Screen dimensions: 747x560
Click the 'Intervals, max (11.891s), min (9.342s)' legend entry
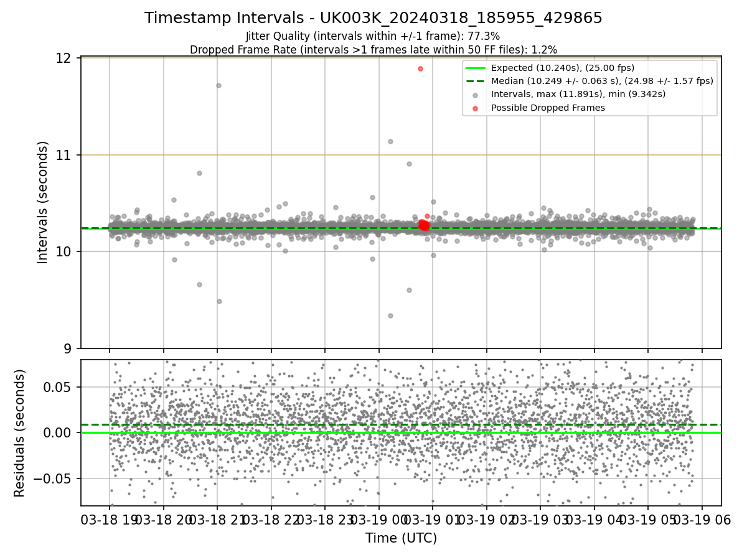click(578, 95)
